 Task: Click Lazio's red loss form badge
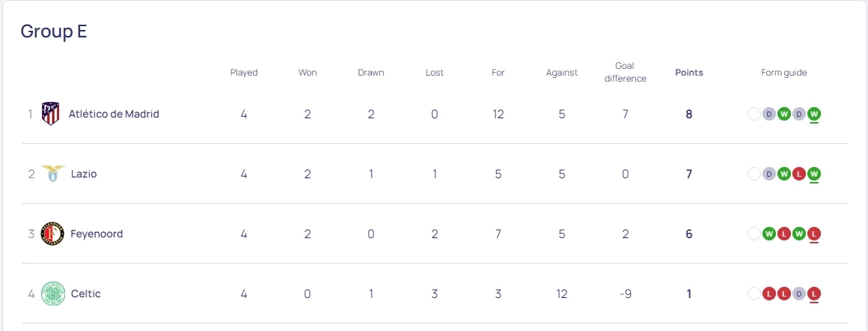click(x=799, y=174)
